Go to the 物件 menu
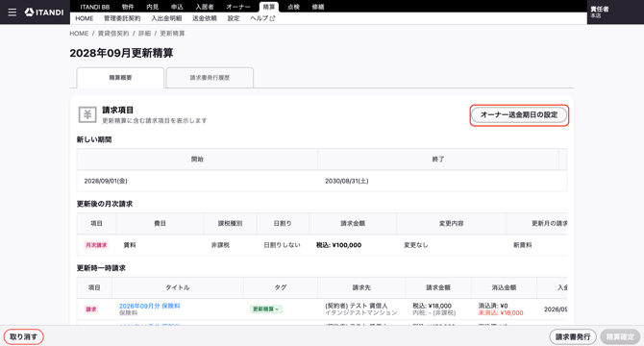This screenshot has width=644, height=346. [x=128, y=7]
